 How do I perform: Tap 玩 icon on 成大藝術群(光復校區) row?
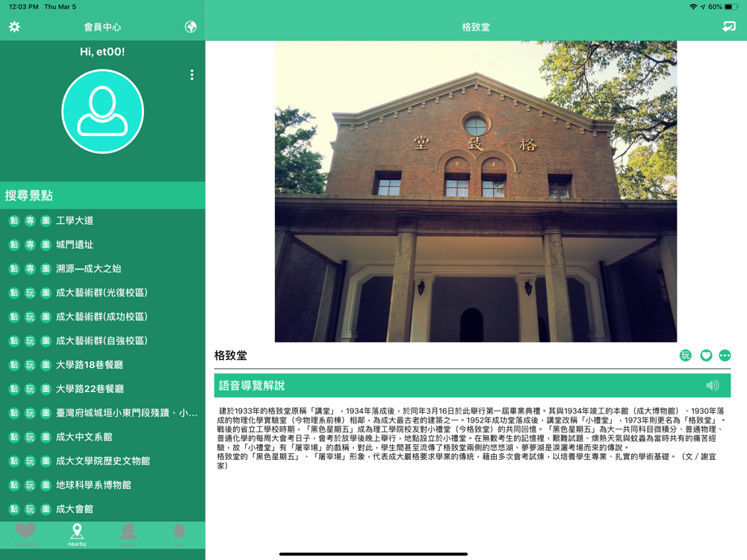(30, 293)
